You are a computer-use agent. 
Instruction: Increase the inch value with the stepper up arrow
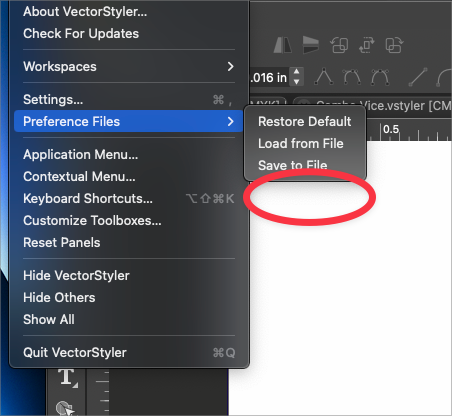point(296,72)
